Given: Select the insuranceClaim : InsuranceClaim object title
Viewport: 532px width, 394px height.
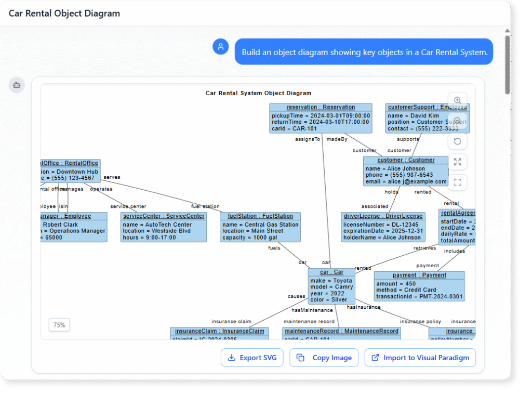Looking at the screenshot, I should click(x=220, y=331).
